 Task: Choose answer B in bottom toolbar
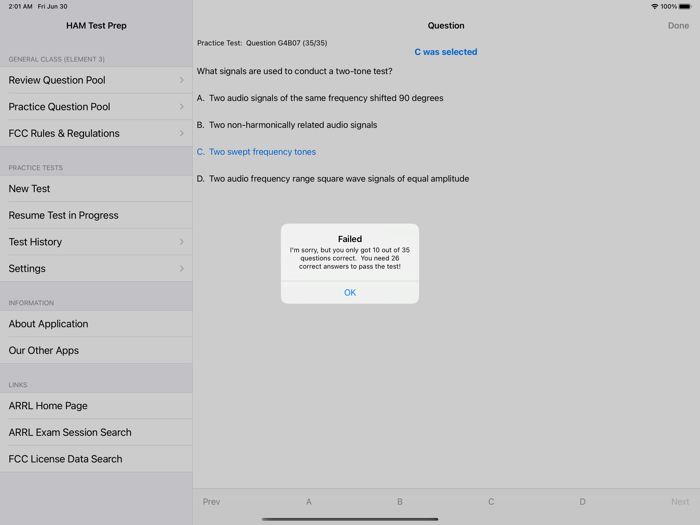(400, 502)
